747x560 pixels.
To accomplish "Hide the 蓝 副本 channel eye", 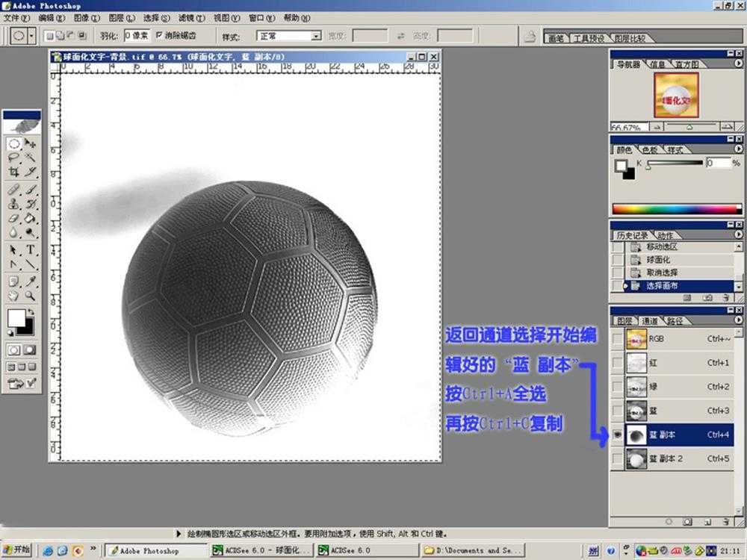I will click(x=617, y=435).
